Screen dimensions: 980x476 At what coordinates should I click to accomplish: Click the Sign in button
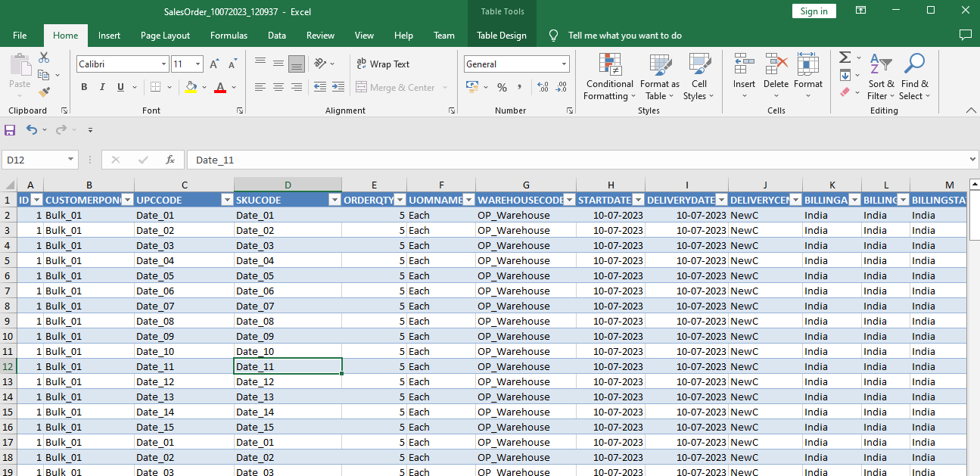coord(814,11)
